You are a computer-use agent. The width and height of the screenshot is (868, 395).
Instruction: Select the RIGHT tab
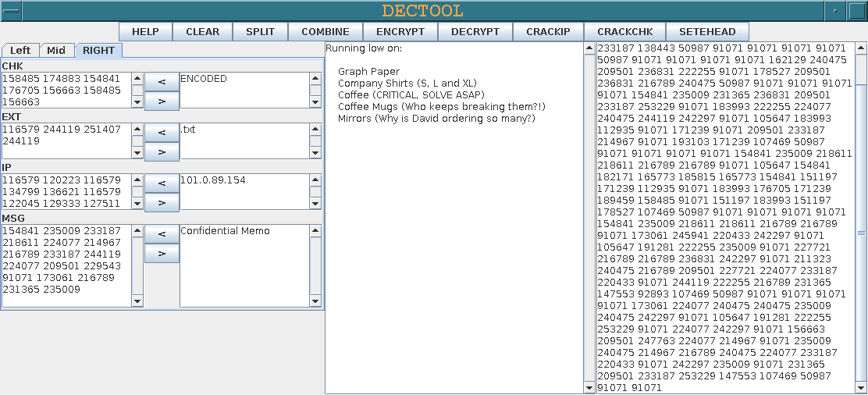pos(98,51)
